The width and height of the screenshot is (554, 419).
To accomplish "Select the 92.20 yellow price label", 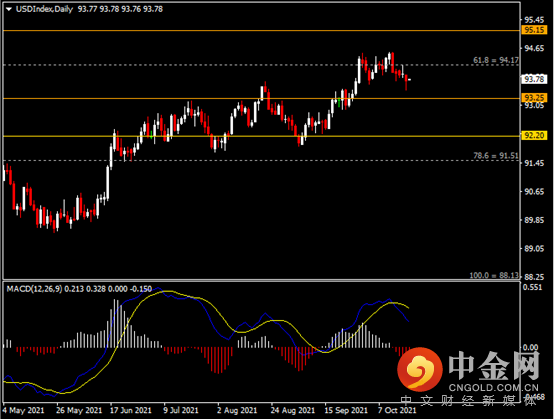I will point(534,135).
